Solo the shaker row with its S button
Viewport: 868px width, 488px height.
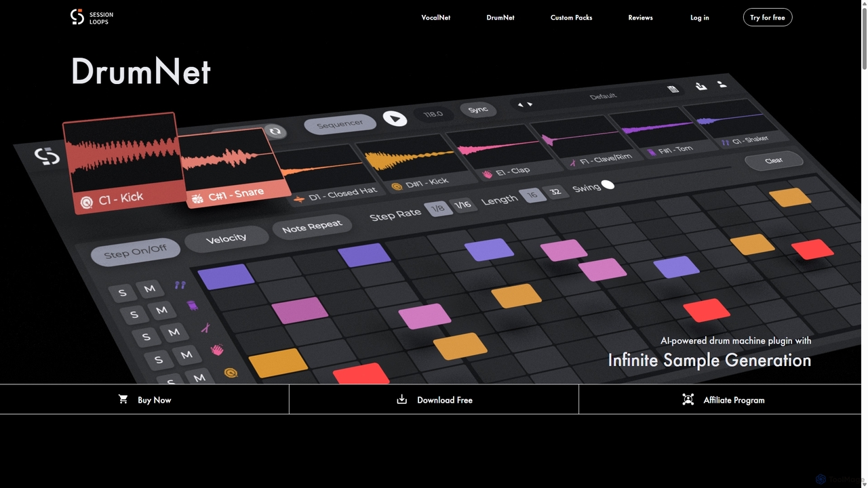(x=122, y=293)
